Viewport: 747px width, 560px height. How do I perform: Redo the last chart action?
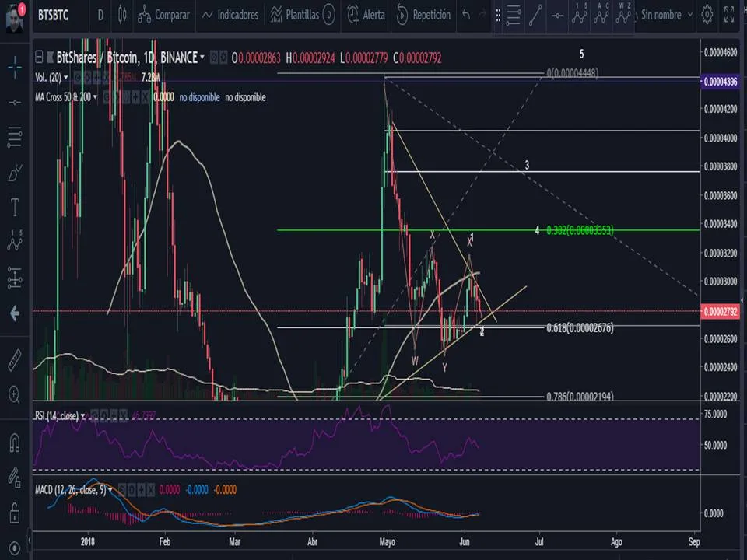coord(482,15)
